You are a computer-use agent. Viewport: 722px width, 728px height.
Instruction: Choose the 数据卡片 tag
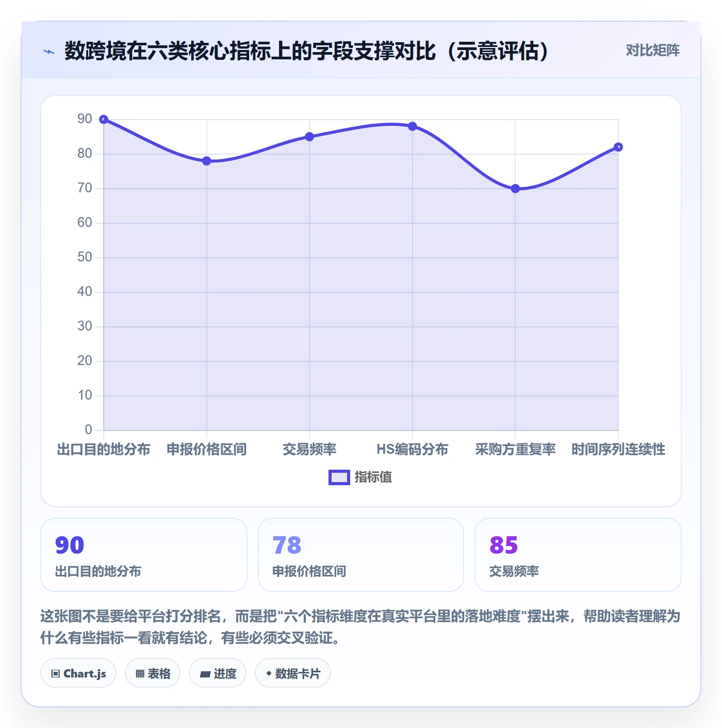tap(293, 673)
